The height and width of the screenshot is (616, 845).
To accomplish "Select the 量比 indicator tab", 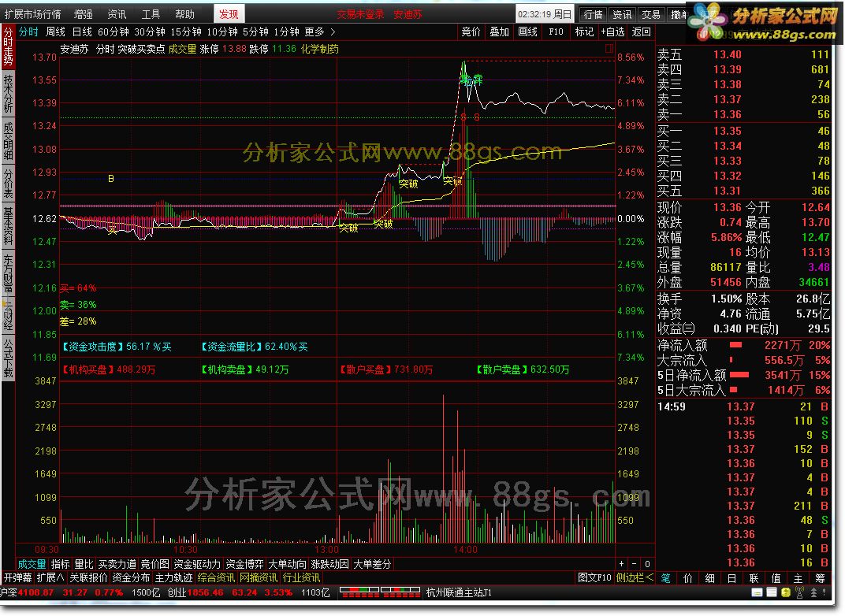I will pos(84,564).
